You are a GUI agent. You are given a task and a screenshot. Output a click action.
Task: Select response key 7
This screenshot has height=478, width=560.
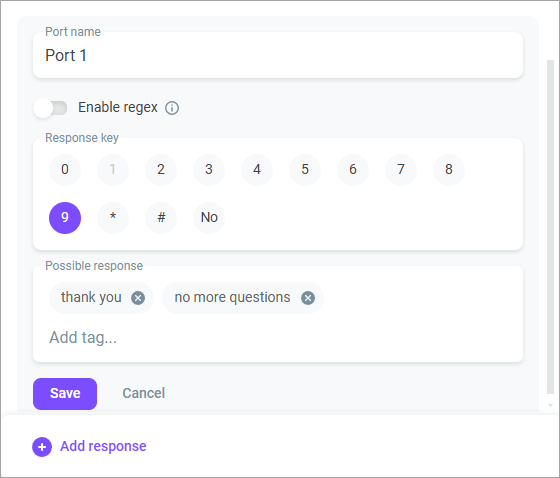[401, 169]
